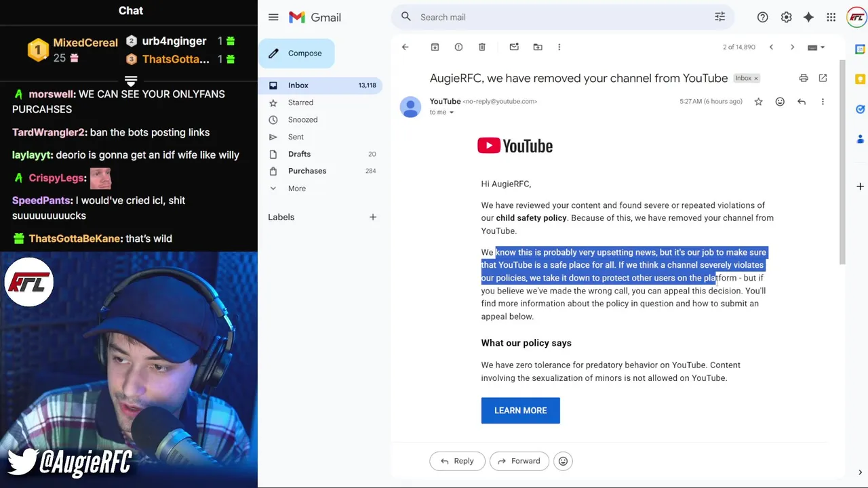Remove the Inbox label chip
The image size is (868, 488).
click(756, 79)
